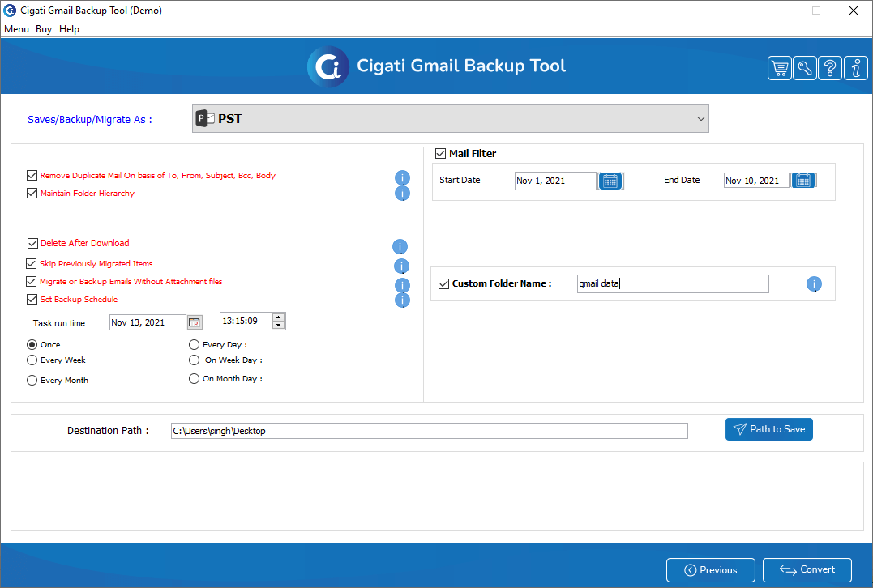Open the Help menu
The image size is (873, 588).
[x=69, y=29]
